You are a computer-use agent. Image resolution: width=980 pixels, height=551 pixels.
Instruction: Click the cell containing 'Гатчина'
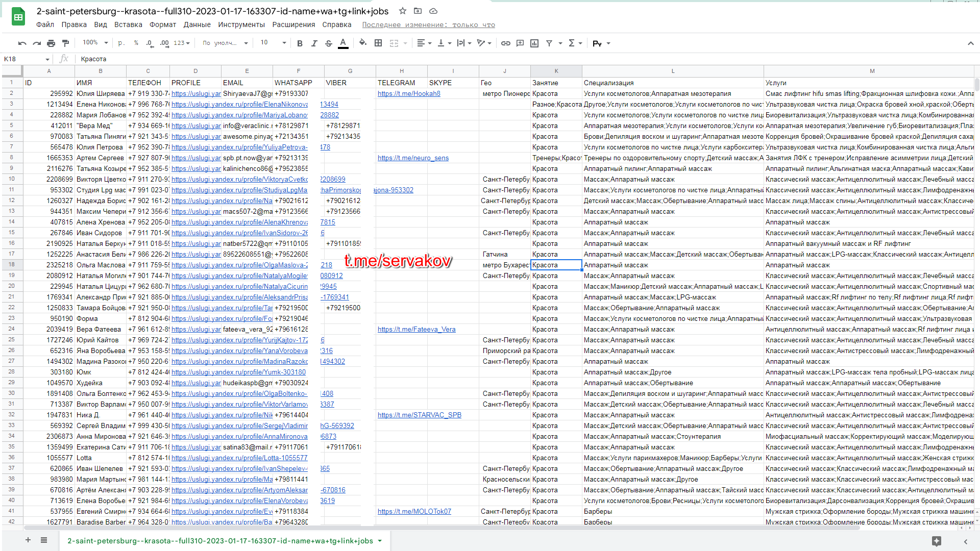505,254
